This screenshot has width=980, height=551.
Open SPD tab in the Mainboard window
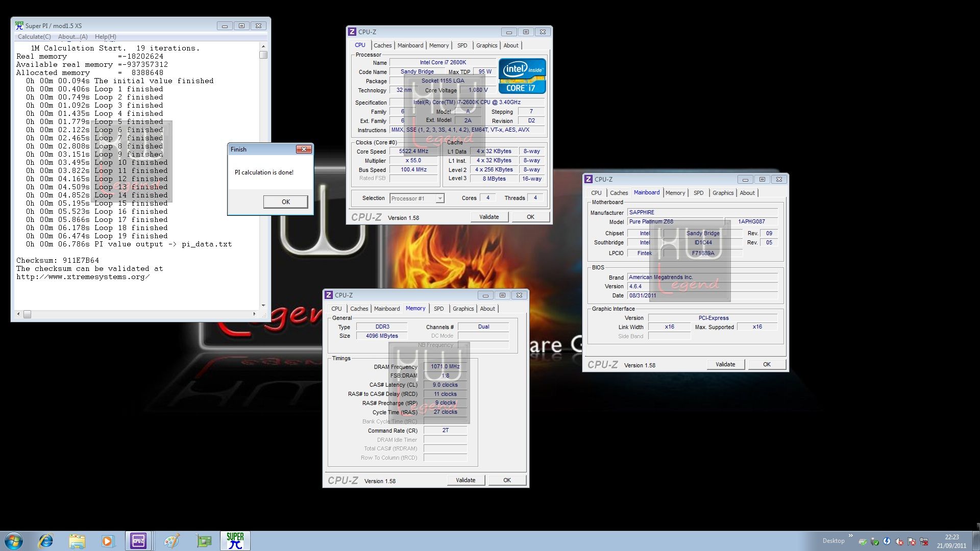pos(698,193)
